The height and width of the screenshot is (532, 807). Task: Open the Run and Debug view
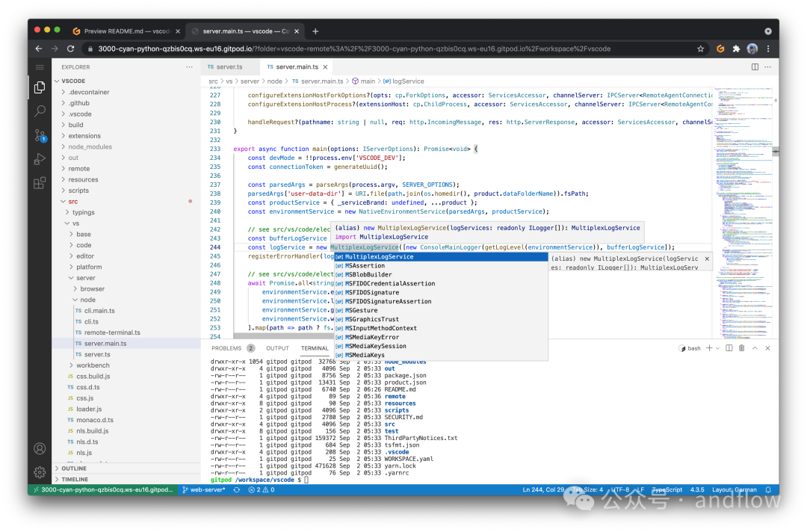40,159
